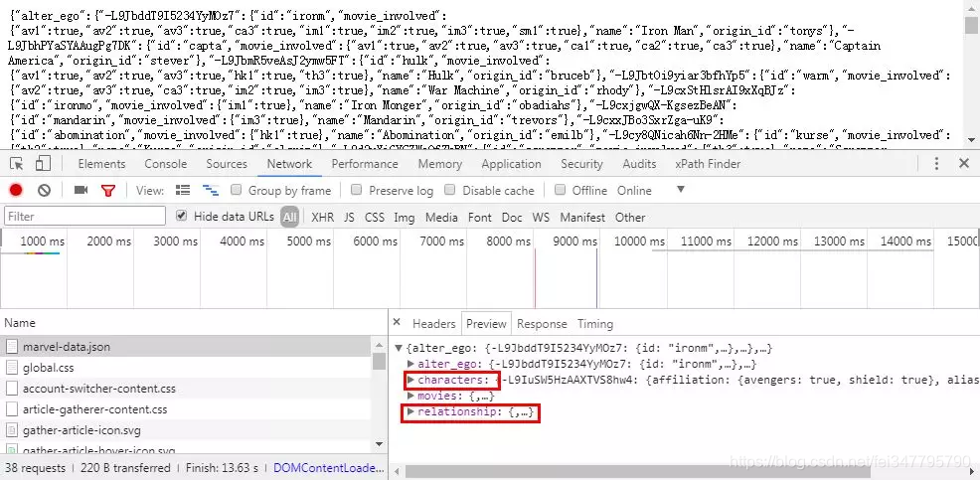Click the capture screenshots camera icon

point(81,190)
